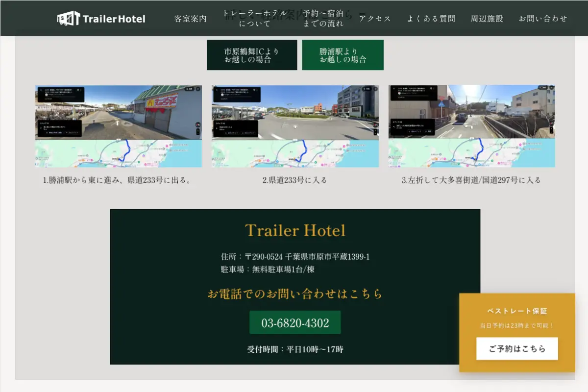Close the street view panel in step 1 image
Screen dimensions: 588x392
pyautogui.click(x=197, y=89)
